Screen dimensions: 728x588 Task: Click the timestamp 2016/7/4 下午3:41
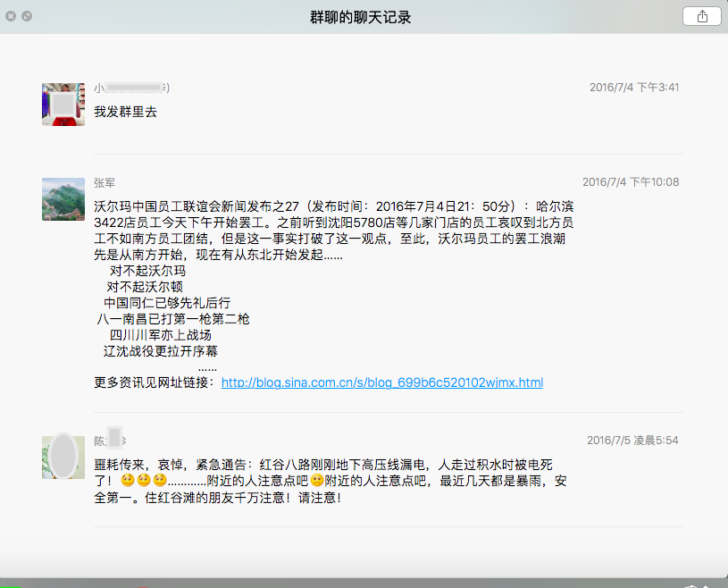[x=634, y=88]
